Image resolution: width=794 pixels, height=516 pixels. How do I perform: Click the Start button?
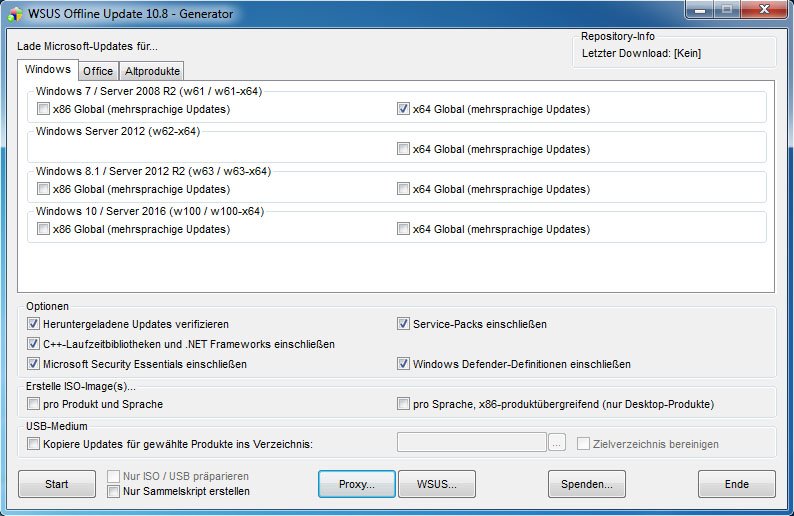pyautogui.click(x=57, y=484)
